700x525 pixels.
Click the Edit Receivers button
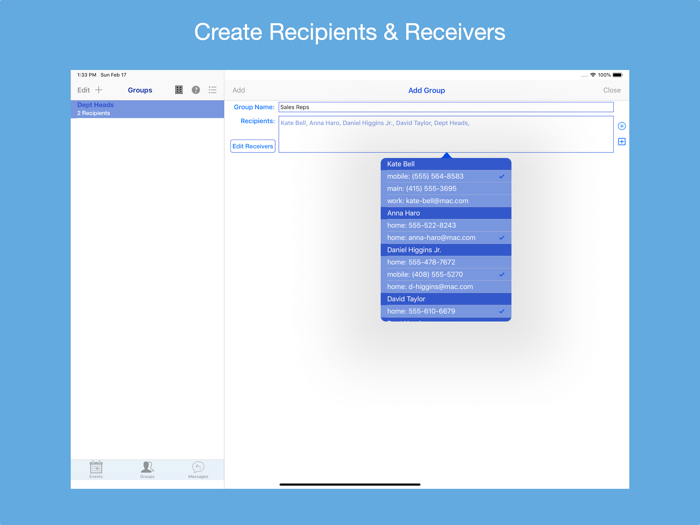(x=253, y=146)
